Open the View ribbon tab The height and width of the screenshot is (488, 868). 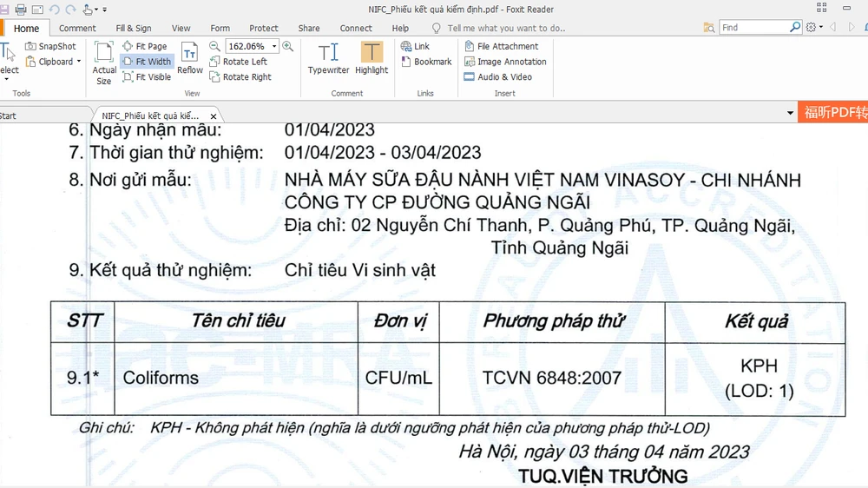[181, 29]
